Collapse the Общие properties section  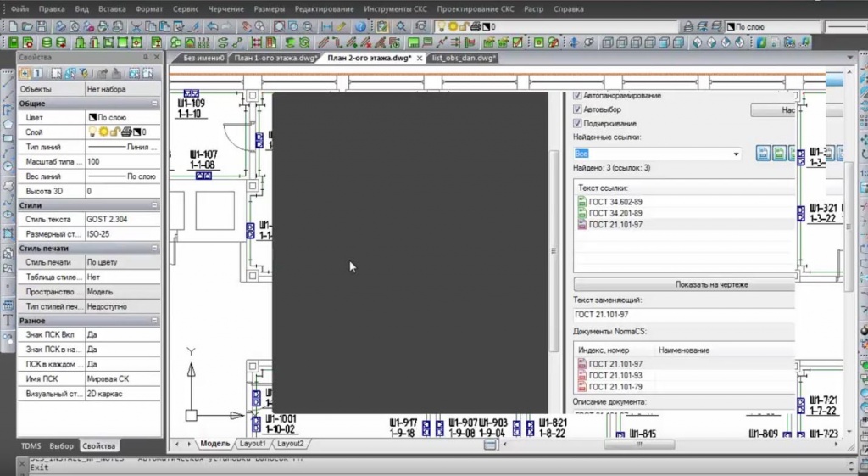pos(154,104)
